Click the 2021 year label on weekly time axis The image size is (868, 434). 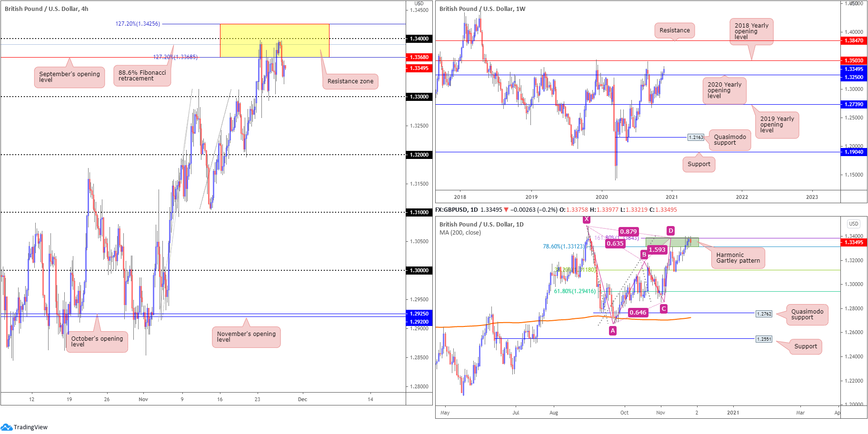[671, 197]
